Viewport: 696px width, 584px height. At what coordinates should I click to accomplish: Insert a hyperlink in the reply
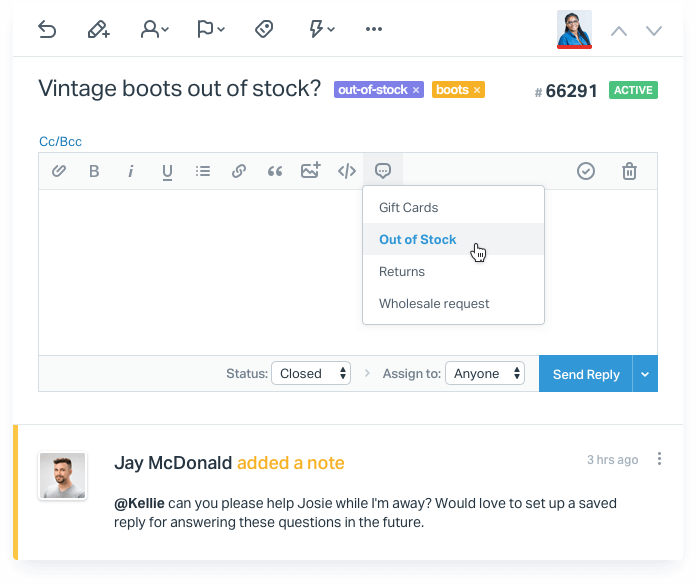coord(239,171)
